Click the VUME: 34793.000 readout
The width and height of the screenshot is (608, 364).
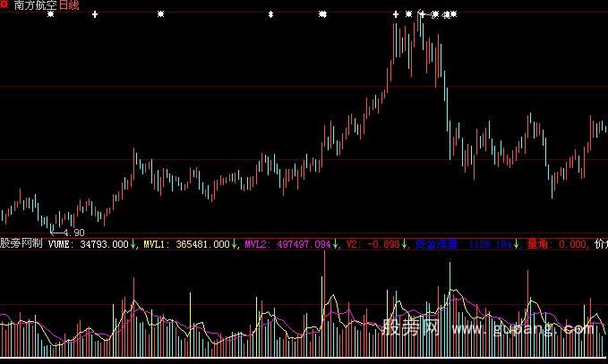88,244
